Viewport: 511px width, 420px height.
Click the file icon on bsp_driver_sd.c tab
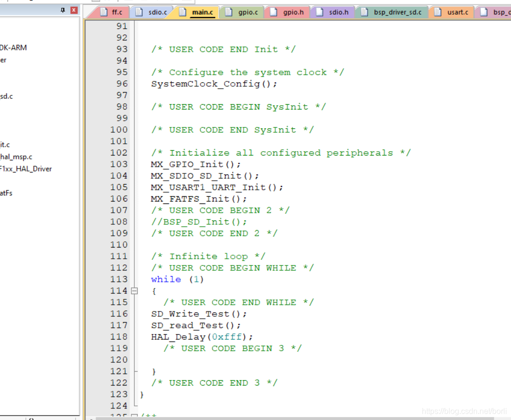coord(365,12)
